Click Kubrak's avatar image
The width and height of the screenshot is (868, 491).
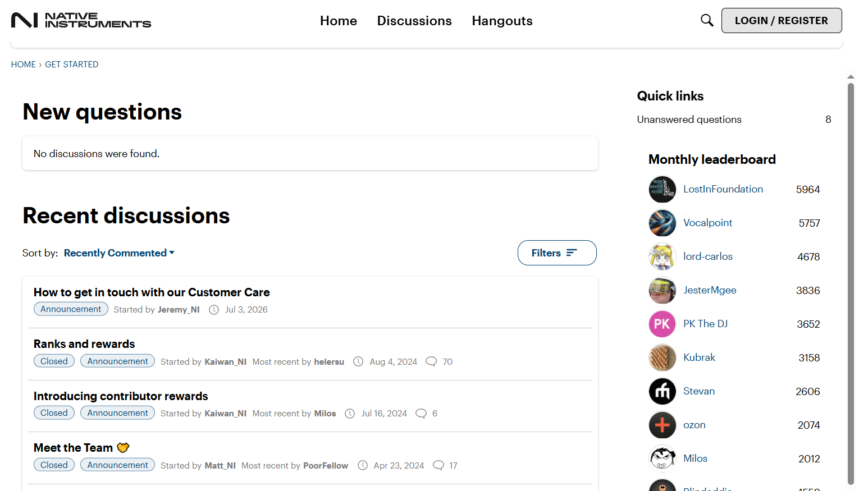pos(663,358)
